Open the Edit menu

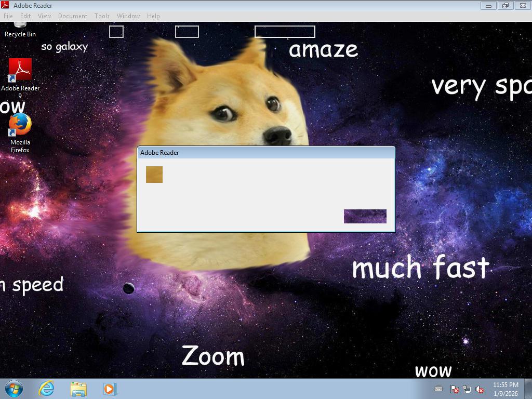pos(25,16)
